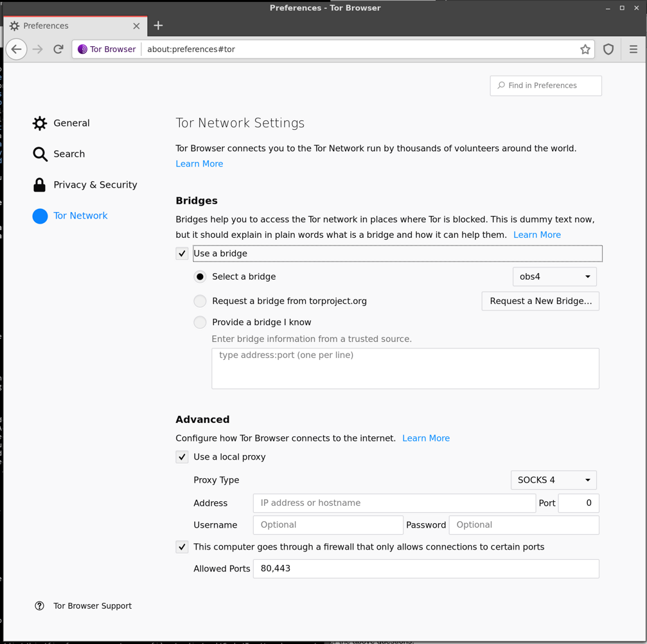Uncheck the Use a bridge checkbox
Image resolution: width=647 pixels, height=644 pixels.
(x=182, y=253)
